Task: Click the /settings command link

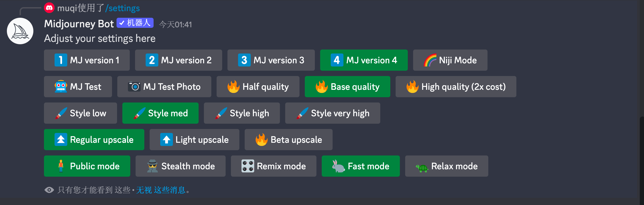Action: (x=122, y=8)
